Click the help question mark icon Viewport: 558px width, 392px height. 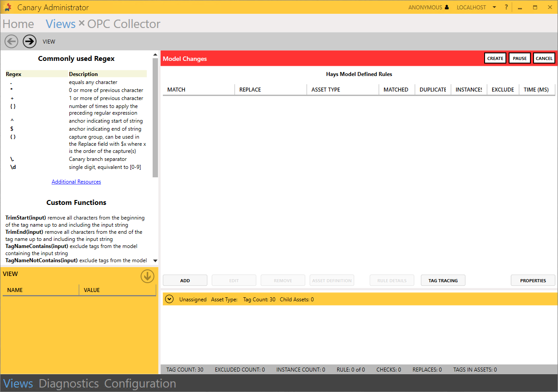(506, 7)
